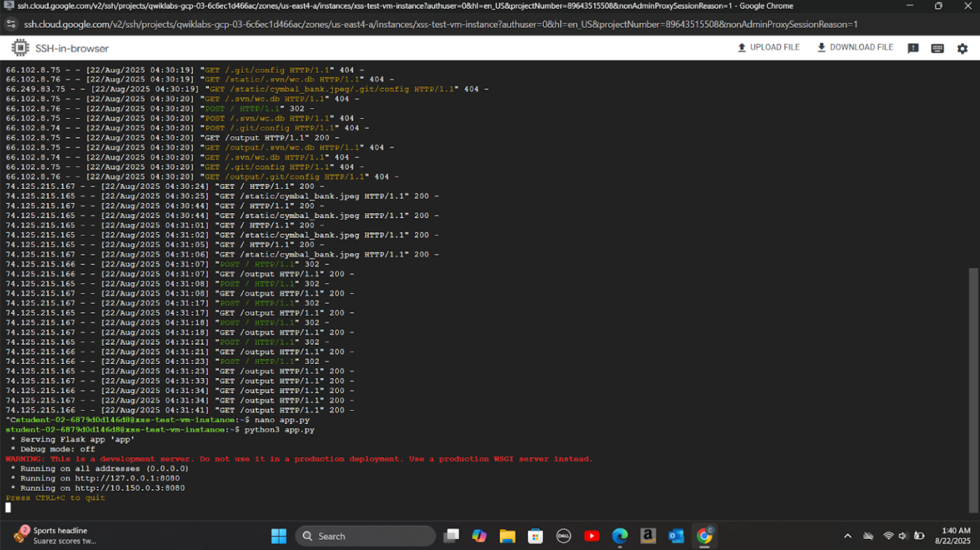
Task: Click the terminal vertical scrollbar
Action: point(973,388)
